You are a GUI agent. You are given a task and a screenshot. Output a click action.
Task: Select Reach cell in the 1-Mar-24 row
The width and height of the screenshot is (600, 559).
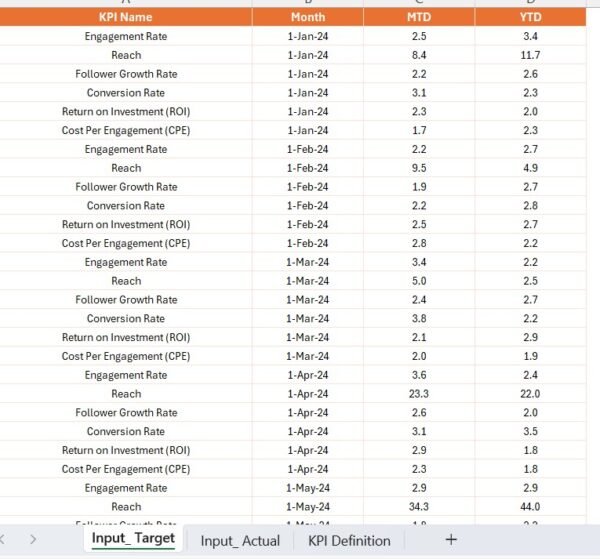[126, 281]
